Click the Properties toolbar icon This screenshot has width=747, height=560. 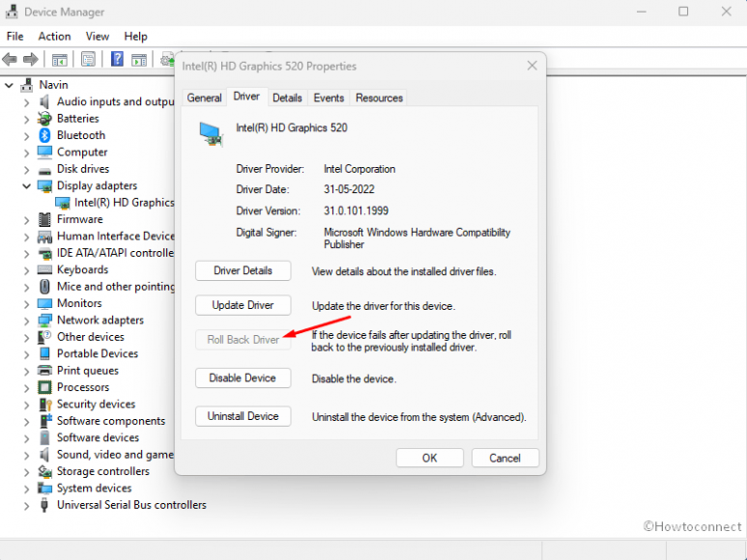point(88,60)
